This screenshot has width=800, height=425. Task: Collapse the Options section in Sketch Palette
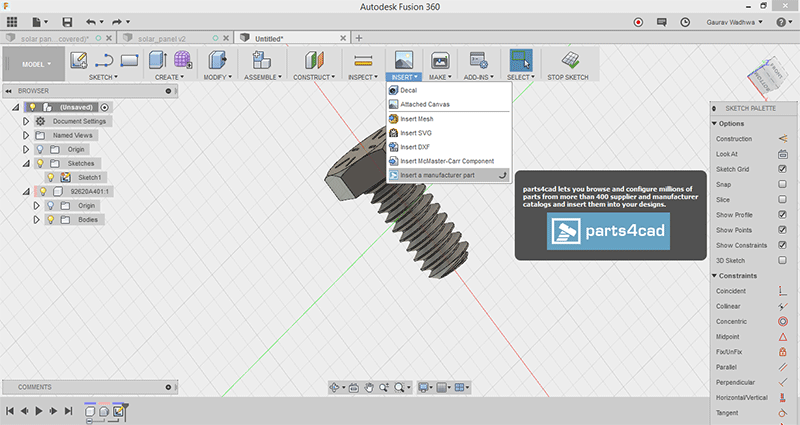click(x=714, y=123)
